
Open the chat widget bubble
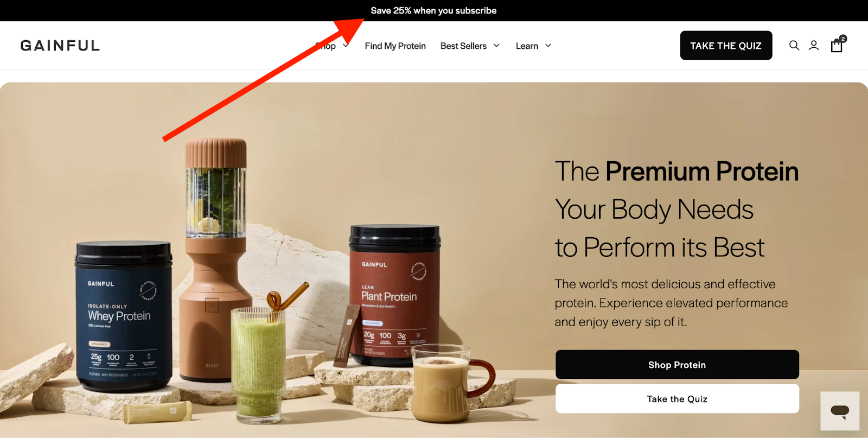tap(840, 411)
